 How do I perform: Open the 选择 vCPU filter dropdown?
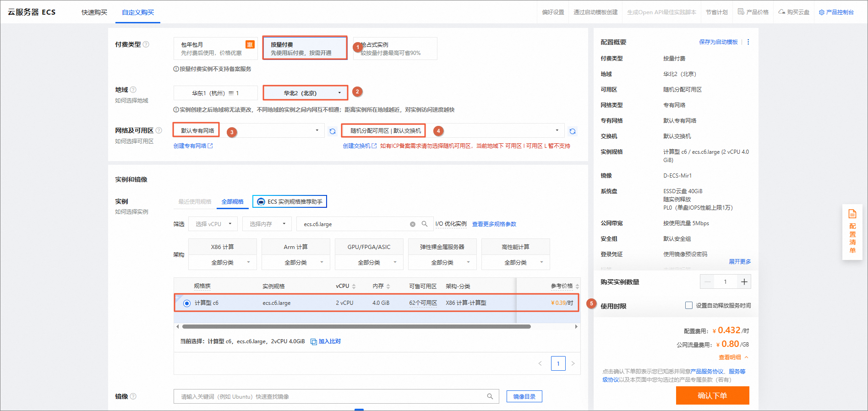click(213, 224)
